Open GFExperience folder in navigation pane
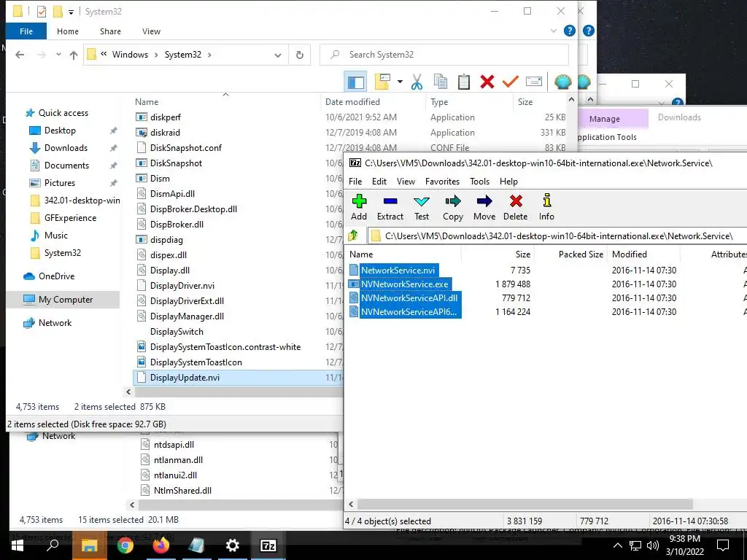The image size is (747, 560). pos(70,217)
